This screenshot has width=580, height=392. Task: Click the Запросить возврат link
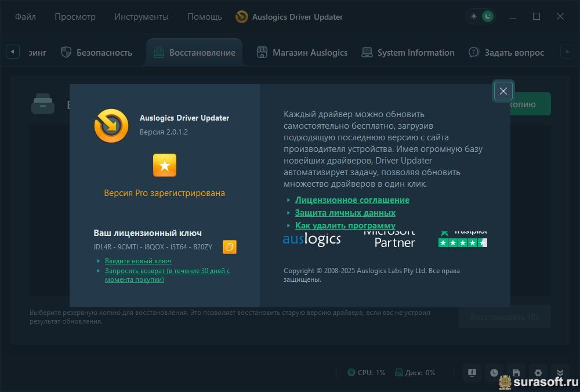click(168, 275)
